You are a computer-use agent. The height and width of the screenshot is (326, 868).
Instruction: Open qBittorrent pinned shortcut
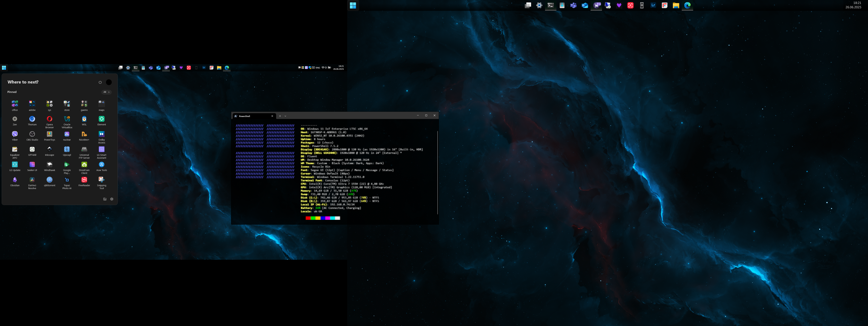point(50,180)
